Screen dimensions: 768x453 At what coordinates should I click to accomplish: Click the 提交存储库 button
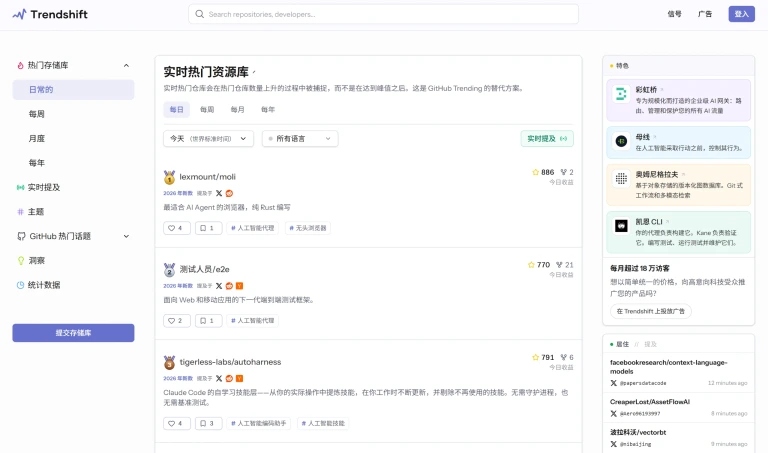click(x=73, y=333)
